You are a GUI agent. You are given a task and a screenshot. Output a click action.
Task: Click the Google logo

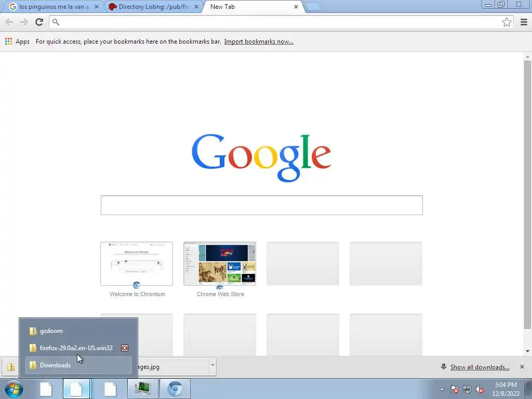[x=261, y=158]
